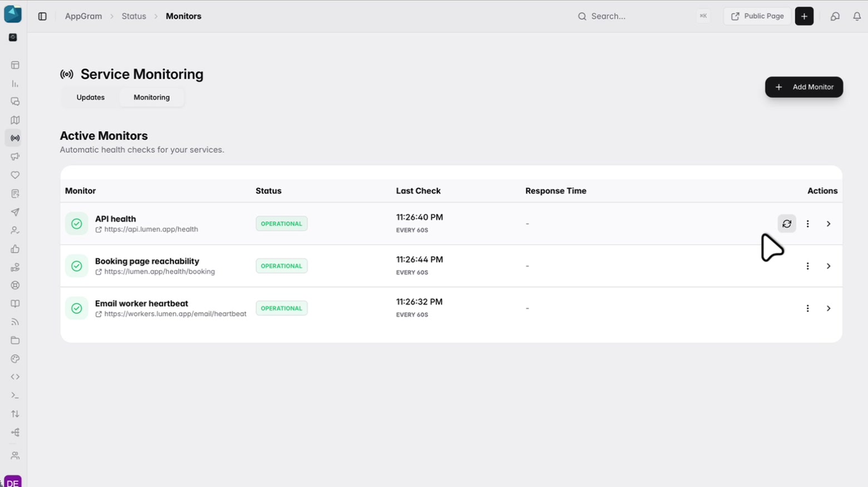The width and height of the screenshot is (868, 487).
Task: Open the folder sidebar icon
Action: coord(15,340)
